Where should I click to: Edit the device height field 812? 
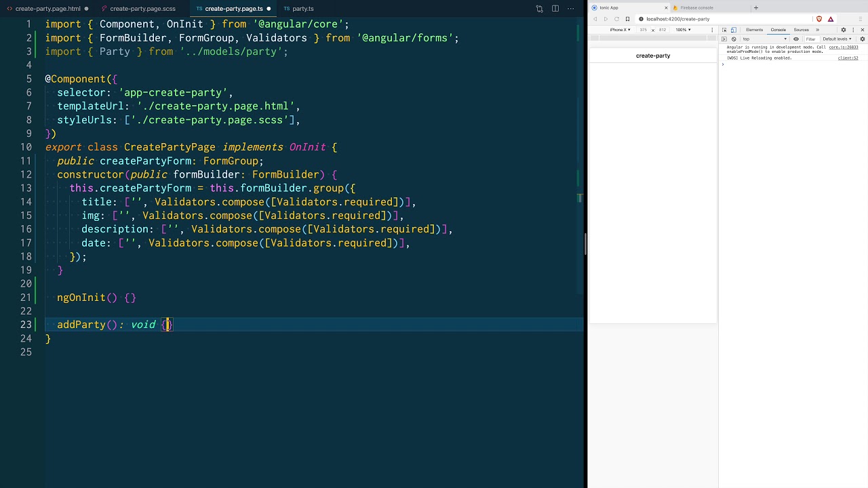[x=663, y=30]
